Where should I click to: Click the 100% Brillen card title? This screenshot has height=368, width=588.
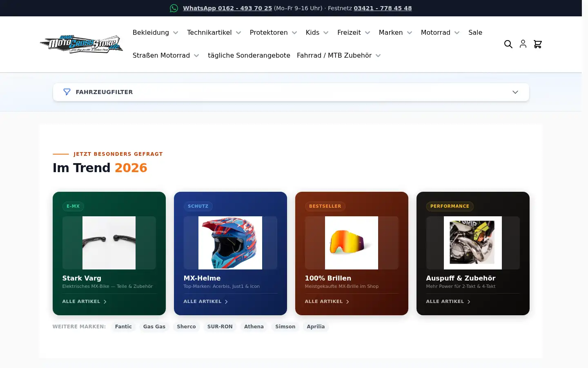tap(328, 278)
